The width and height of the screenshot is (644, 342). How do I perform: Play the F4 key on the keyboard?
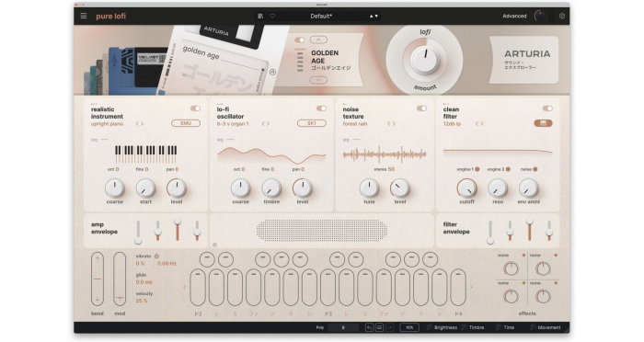pyautogui.click(x=458, y=288)
